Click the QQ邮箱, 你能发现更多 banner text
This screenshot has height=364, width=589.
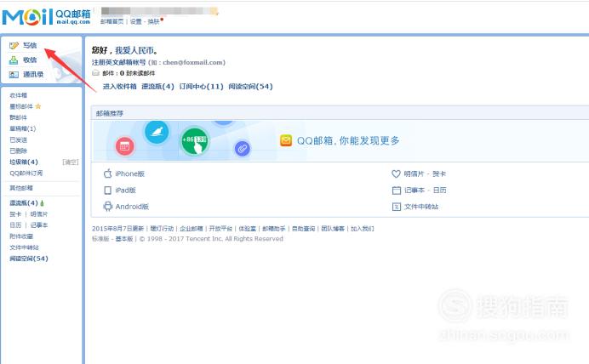point(348,140)
